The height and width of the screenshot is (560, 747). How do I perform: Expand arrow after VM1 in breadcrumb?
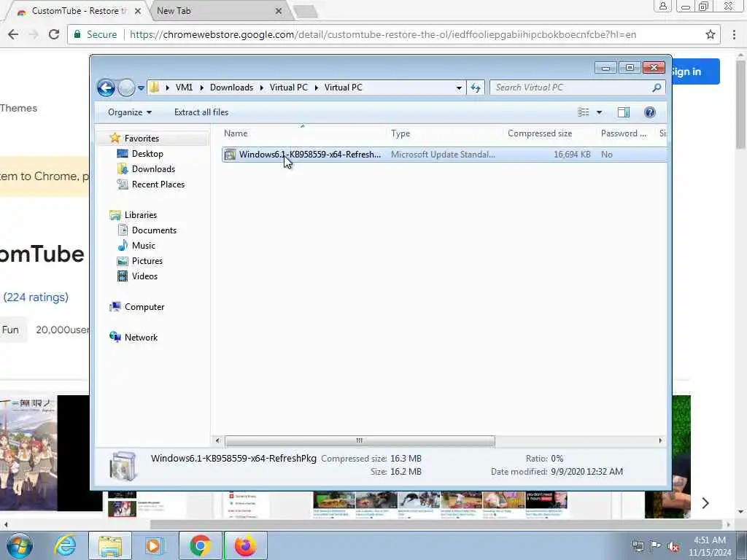pyautogui.click(x=201, y=87)
